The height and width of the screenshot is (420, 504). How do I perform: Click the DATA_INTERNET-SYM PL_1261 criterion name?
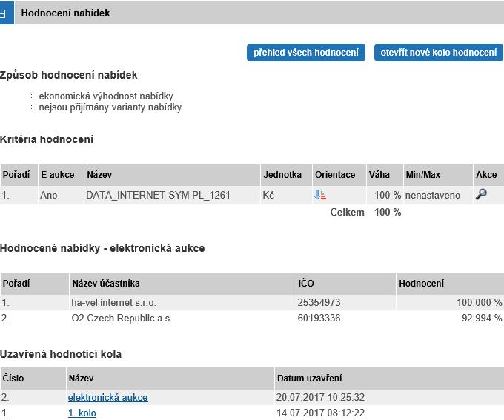click(x=158, y=195)
